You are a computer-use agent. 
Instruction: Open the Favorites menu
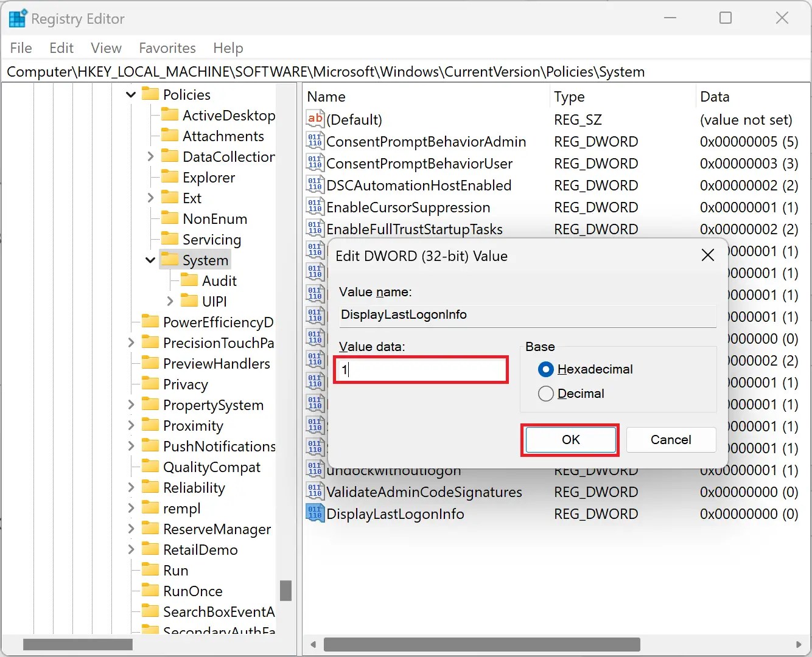(x=167, y=47)
